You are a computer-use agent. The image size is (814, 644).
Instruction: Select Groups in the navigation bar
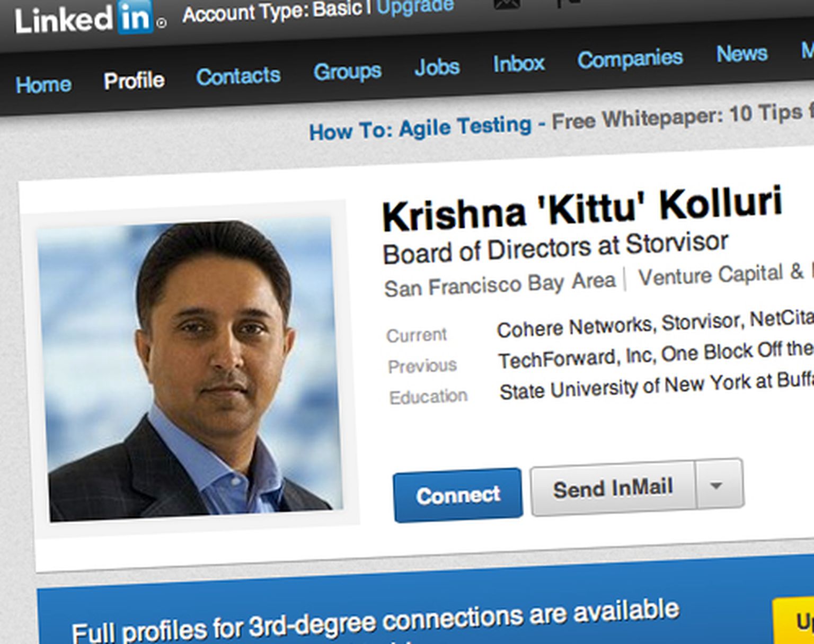click(x=347, y=71)
